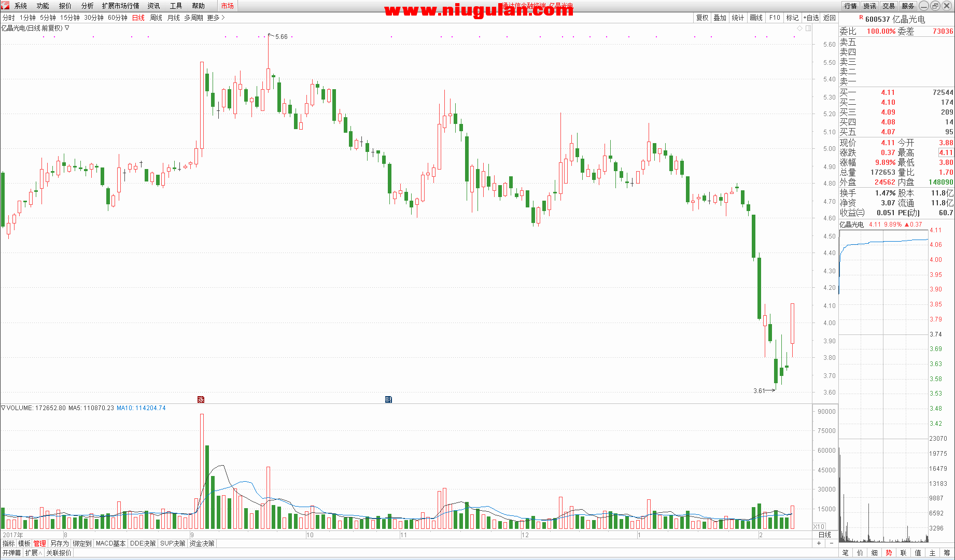Click the red R margin-trading marker beside 600537
The image size is (955, 560).
coord(861,18)
